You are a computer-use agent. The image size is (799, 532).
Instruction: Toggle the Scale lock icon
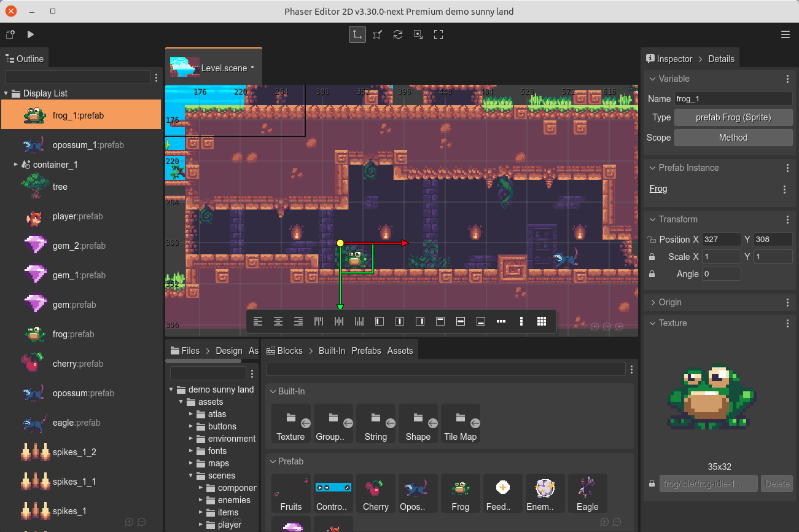pyautogui.click(x=652, y=257)
